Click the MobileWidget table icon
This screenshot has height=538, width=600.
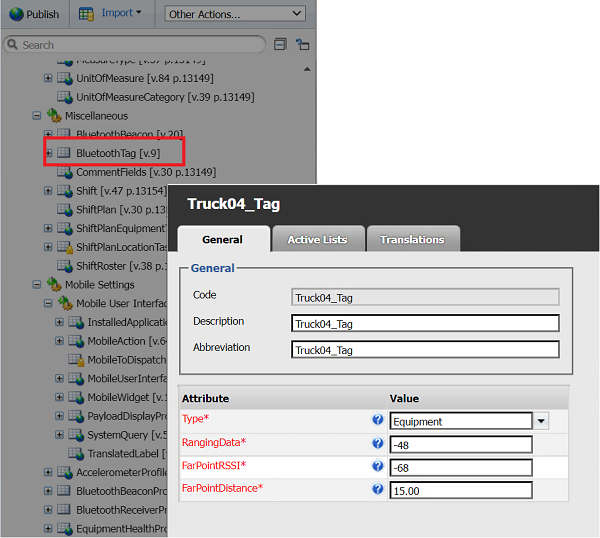point(76,397)
